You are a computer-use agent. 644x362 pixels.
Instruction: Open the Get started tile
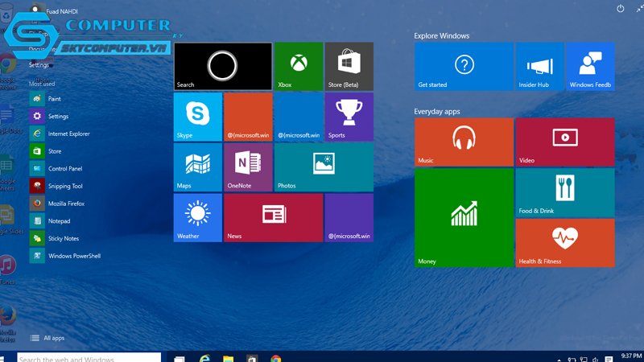[x=464, y=66]
